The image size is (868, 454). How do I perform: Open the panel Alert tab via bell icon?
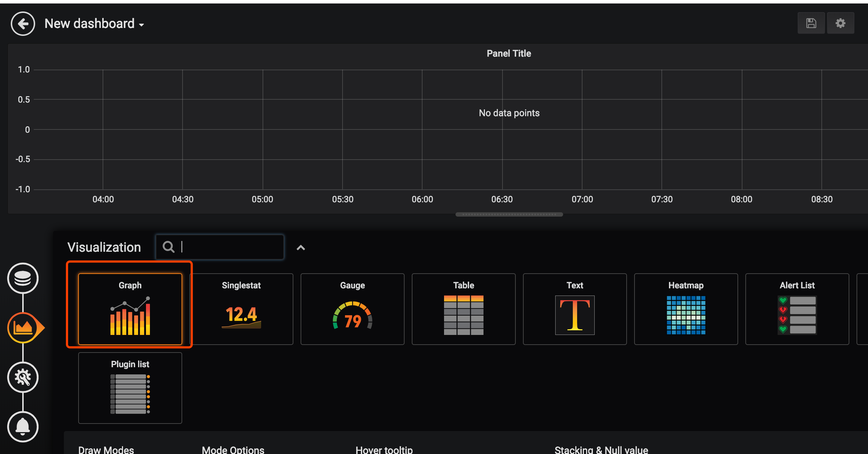[x=23, y=427]
